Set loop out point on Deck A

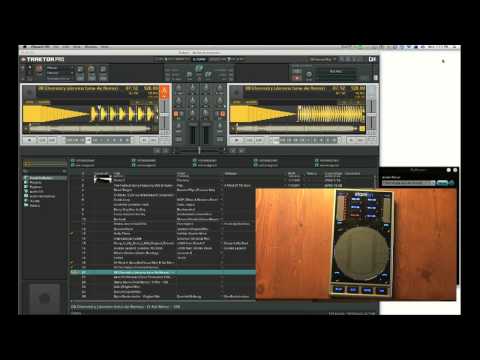click(154, 140)
